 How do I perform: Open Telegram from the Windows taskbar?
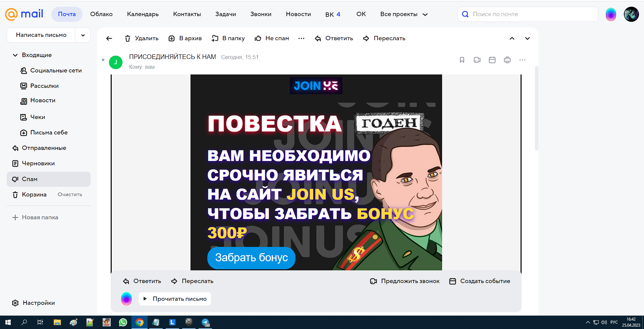[x=205, y=323]
